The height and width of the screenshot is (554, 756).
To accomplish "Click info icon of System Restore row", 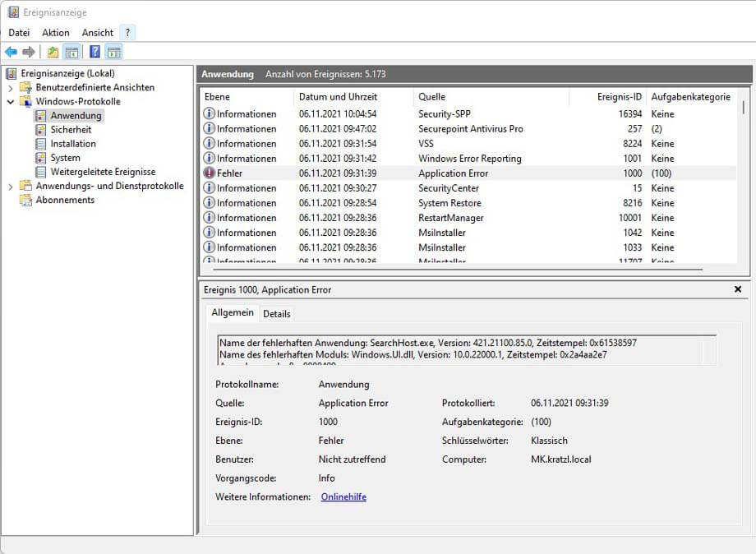I will tap(209, 202).
